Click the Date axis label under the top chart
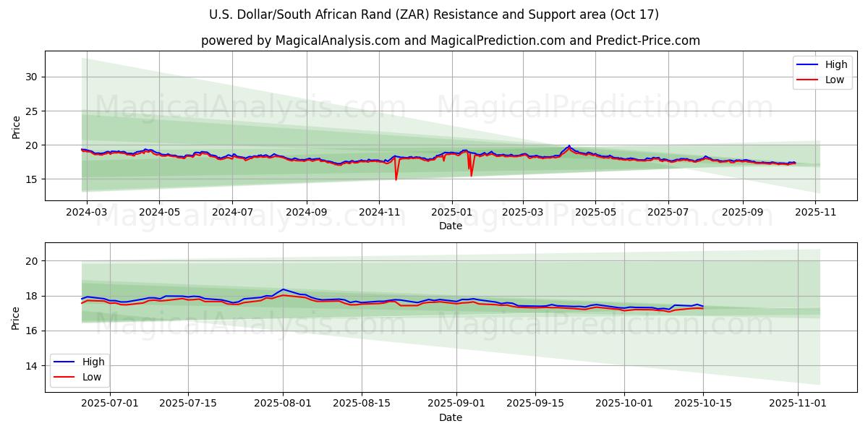868x434 pixels. click(450, 226)
